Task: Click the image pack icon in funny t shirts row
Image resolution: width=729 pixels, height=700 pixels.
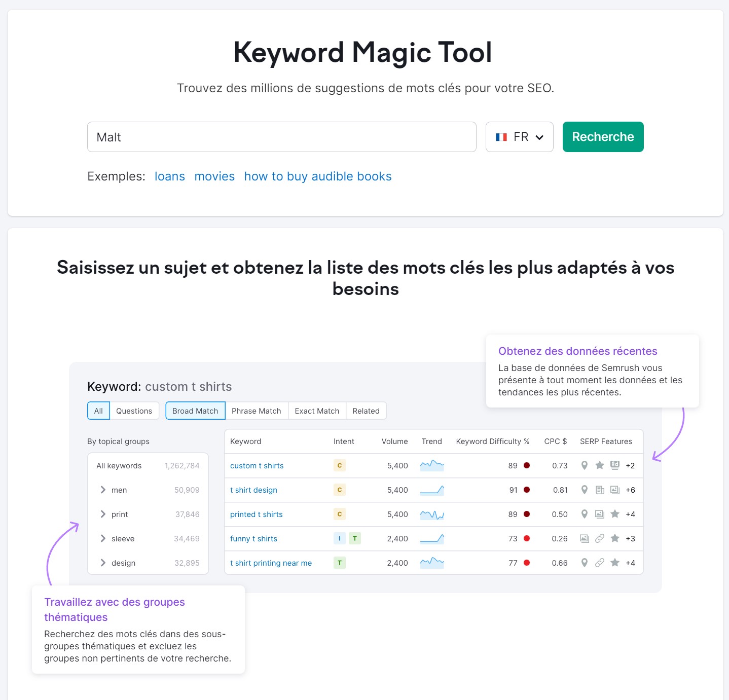Action: click(585, 538)
